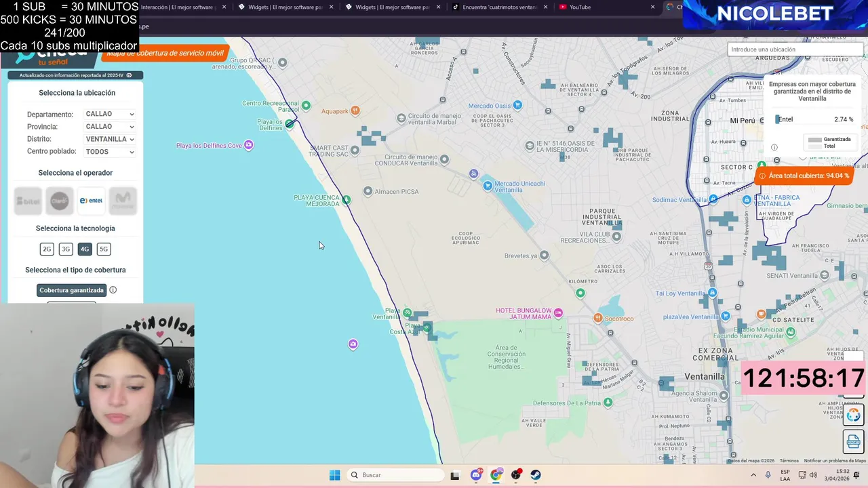Viewport: 868px width, 488px height.
Task: Click the Defensores De La Patria marker
Action: pos(608,403)
